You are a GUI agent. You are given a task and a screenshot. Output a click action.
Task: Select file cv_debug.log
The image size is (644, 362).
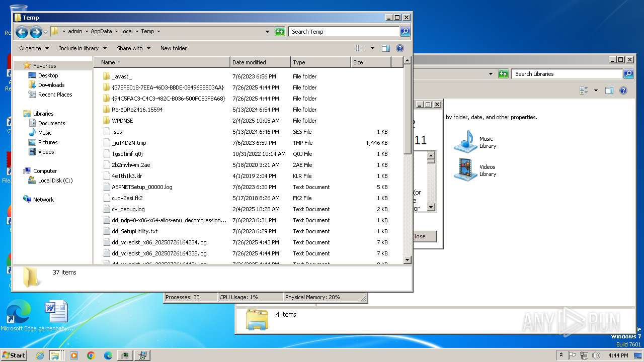(x=128, y=209)
